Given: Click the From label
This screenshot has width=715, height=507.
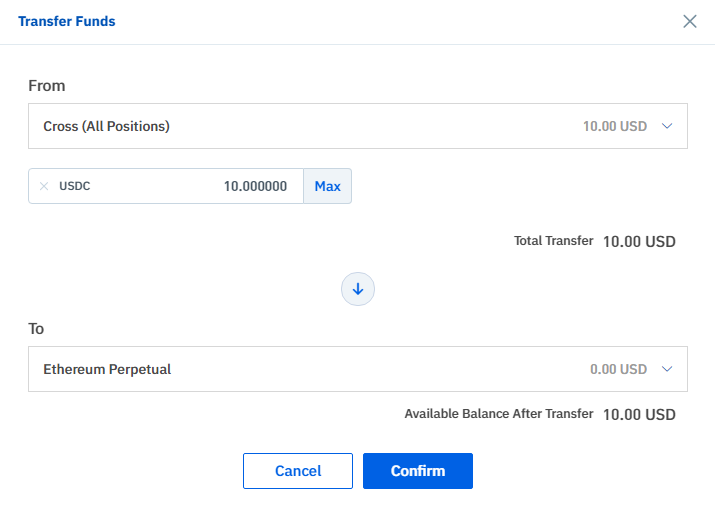Looking at the screenshot, I should coord(47,86).
